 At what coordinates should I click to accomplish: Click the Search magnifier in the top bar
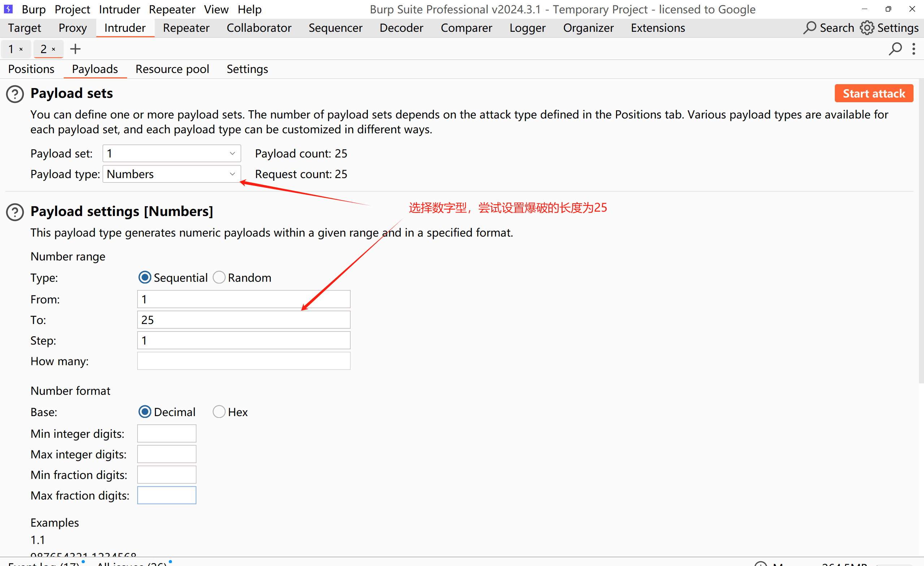coord(809,28)
